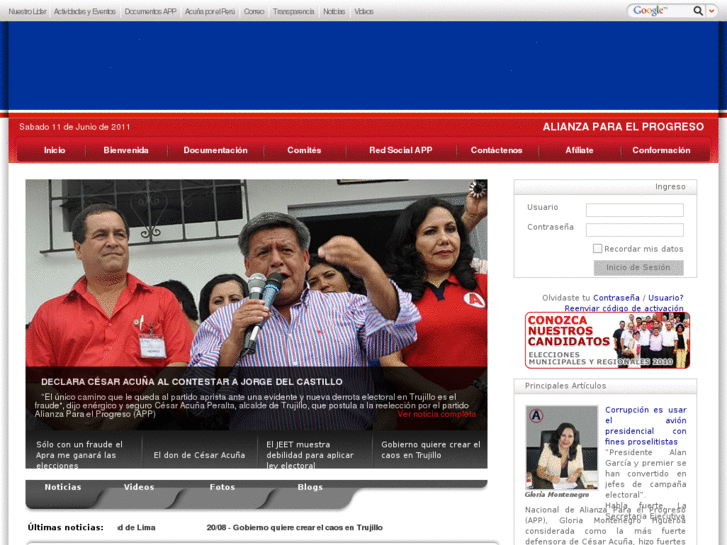Click main slideshow photo of César Acuña

pos(256,273)
